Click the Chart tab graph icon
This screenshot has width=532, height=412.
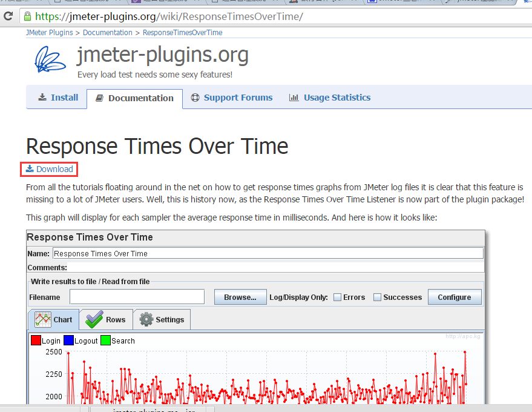tap(43, 319)
